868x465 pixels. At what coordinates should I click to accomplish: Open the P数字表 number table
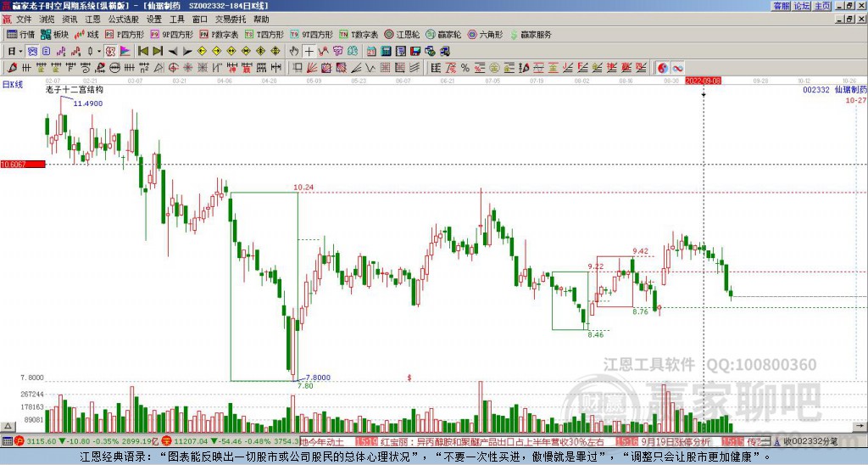220,34
